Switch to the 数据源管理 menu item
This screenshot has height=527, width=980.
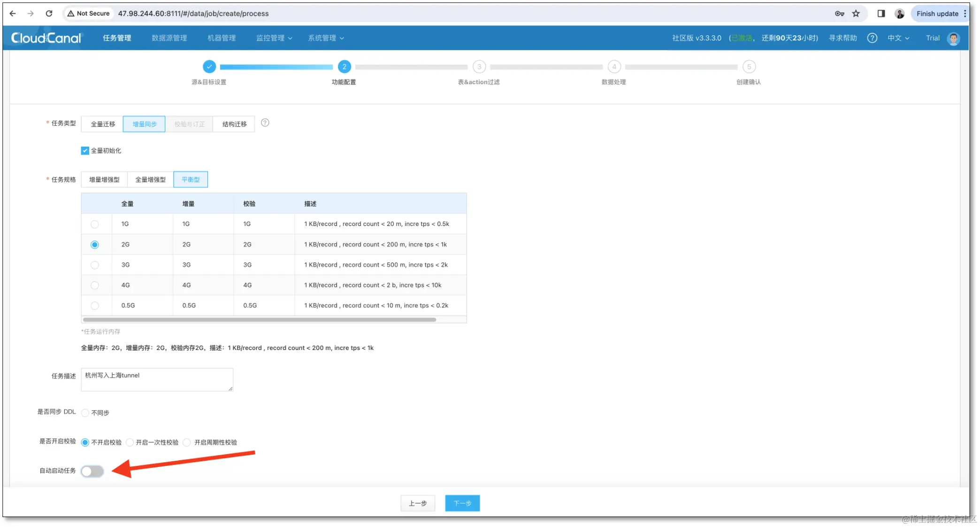click(169, 38)
